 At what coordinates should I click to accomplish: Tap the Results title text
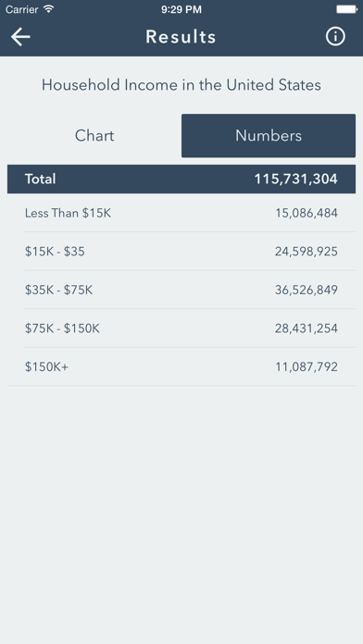pyautogui.click(x=181, y=37)
